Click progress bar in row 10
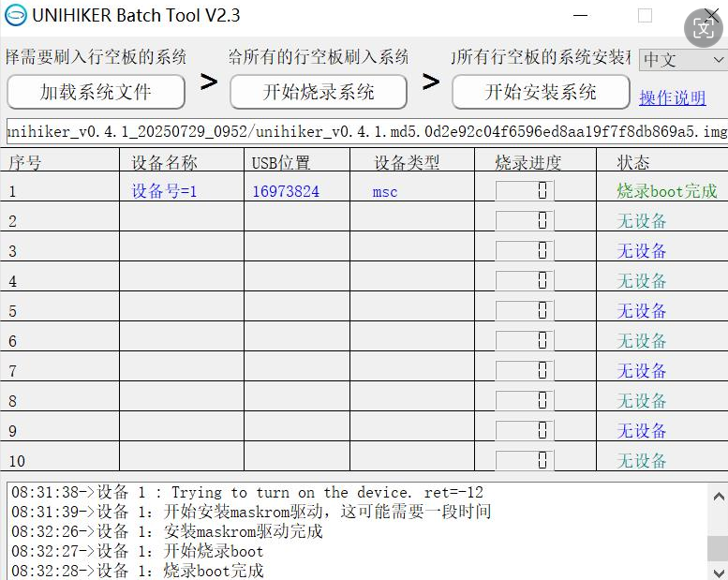 (x=525, y=460)
